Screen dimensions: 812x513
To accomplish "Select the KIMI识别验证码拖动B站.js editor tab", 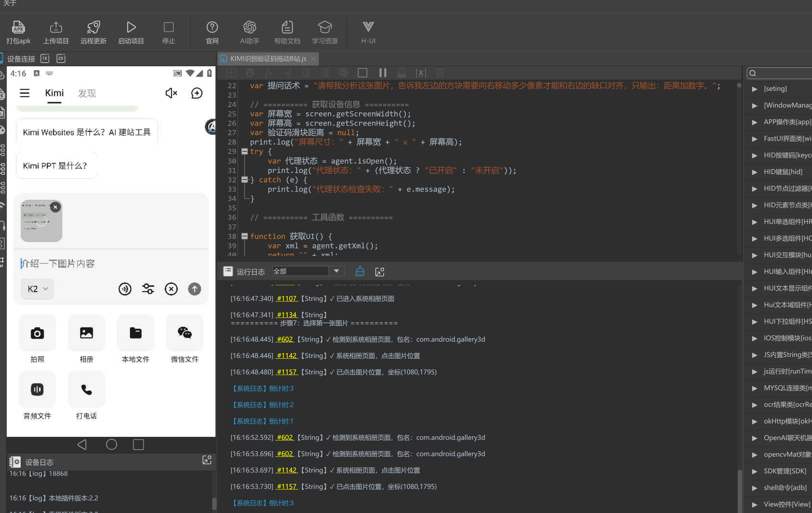I will pyautogui.click(x=268, y=59).
